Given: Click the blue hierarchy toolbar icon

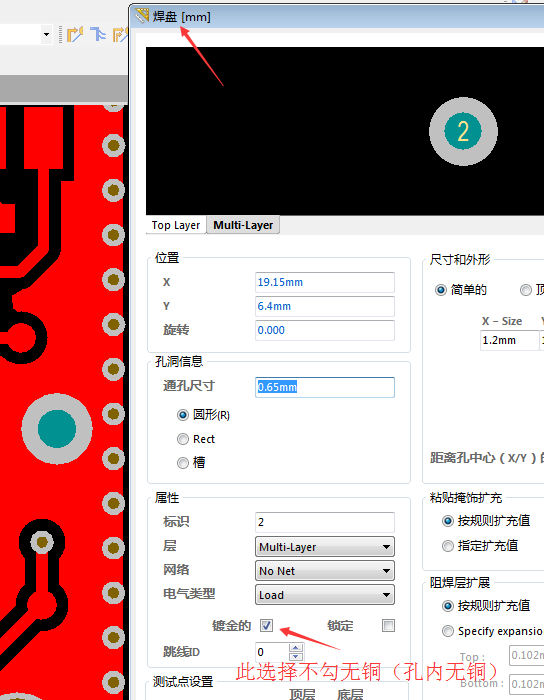Looking at the screenshot, I should point(98,34).
